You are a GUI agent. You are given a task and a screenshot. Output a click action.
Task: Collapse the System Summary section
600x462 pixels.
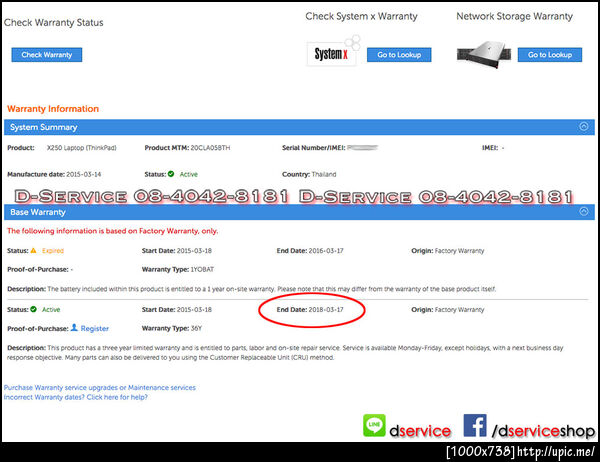click(x=584, y=126)
